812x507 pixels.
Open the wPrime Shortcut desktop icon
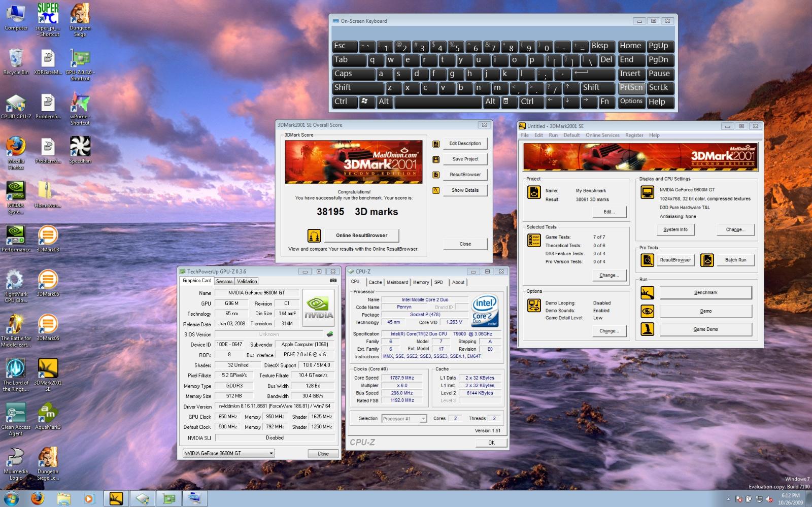(x=80, y=108)
